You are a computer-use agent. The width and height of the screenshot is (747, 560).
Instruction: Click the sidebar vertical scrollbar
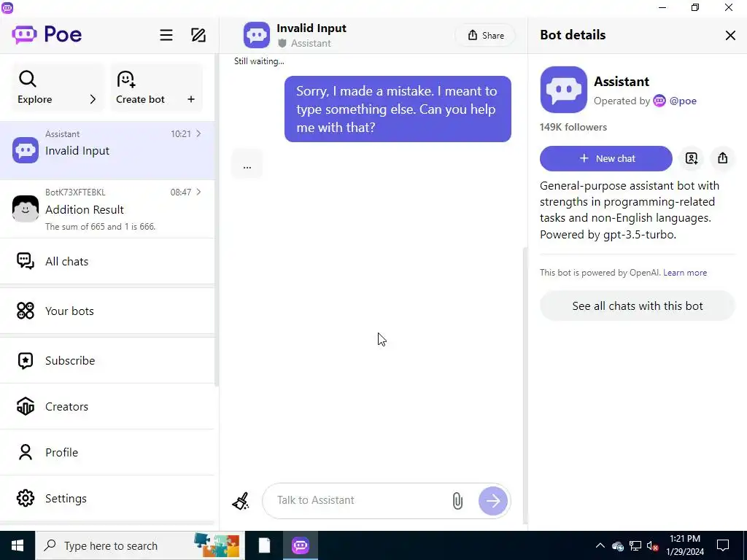click(x=217, y=220)
